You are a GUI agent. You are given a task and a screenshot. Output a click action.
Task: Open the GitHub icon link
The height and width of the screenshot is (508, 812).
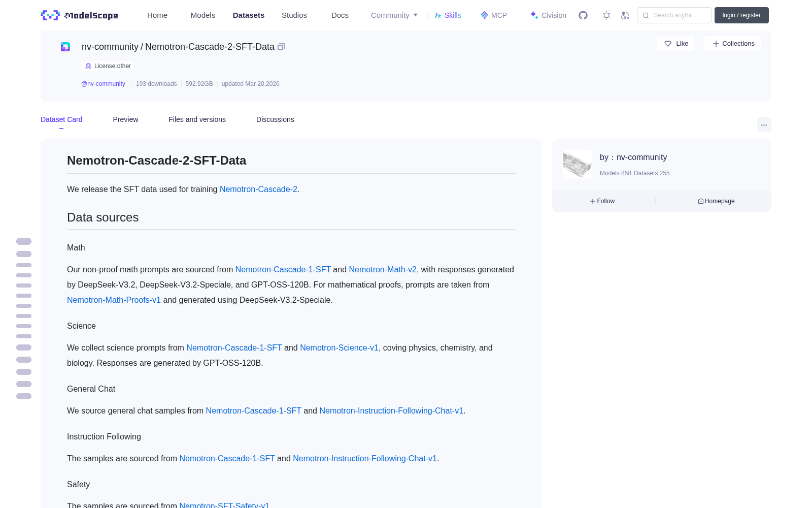[583, 15]
